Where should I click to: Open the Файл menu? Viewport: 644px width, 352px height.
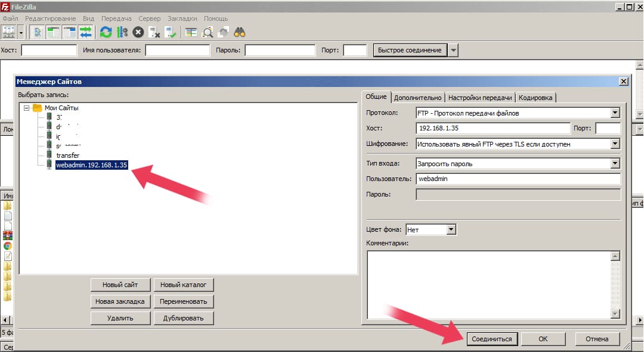(x=10, y=18)
